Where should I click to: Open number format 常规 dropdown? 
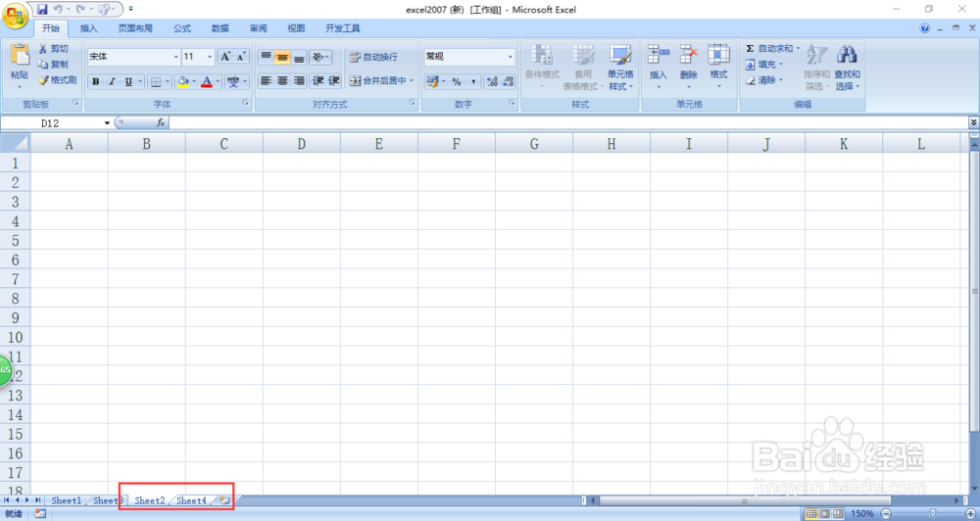tap(510, 57)
